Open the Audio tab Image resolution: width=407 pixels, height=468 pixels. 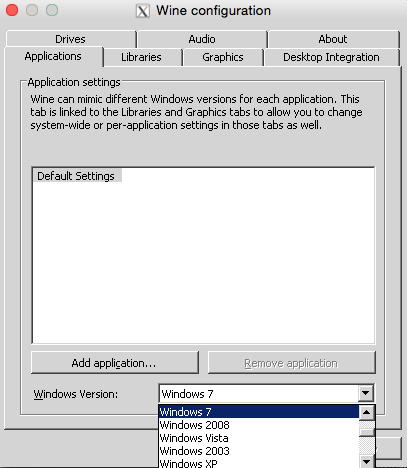point(202,39)
